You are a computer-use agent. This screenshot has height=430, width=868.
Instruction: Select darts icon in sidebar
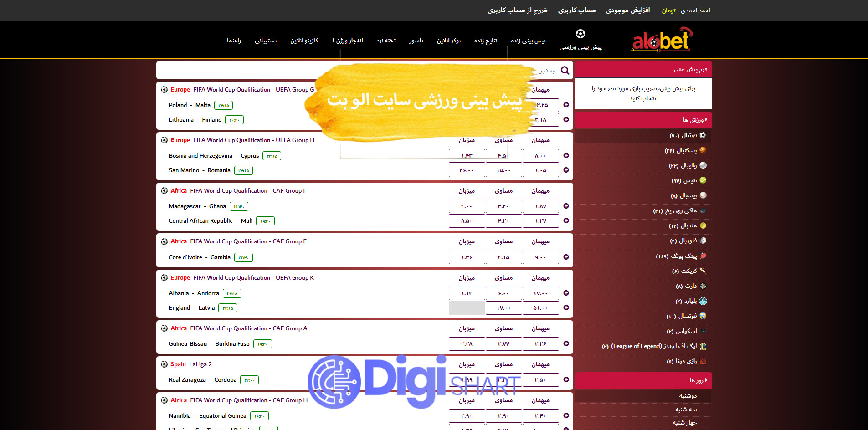703,286
